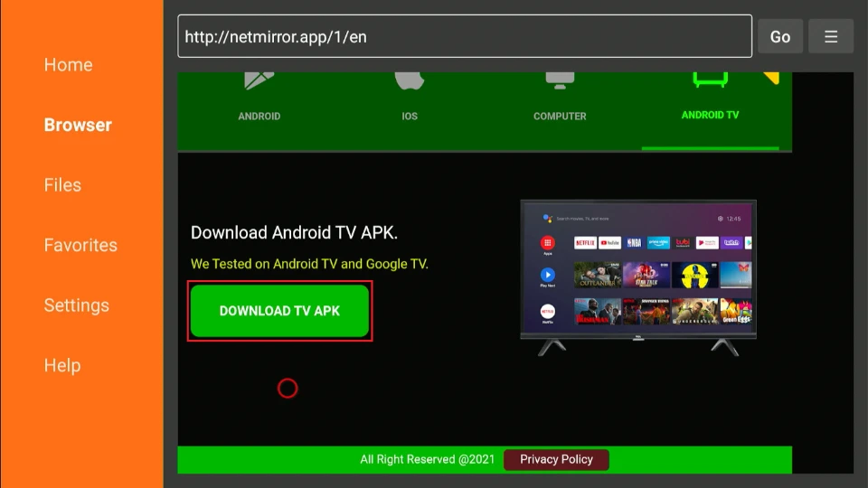Viewport: 868px width, 488px height.
Task: Click 'All Right Reserved @2021' text
Action: (x=428, y=459)
